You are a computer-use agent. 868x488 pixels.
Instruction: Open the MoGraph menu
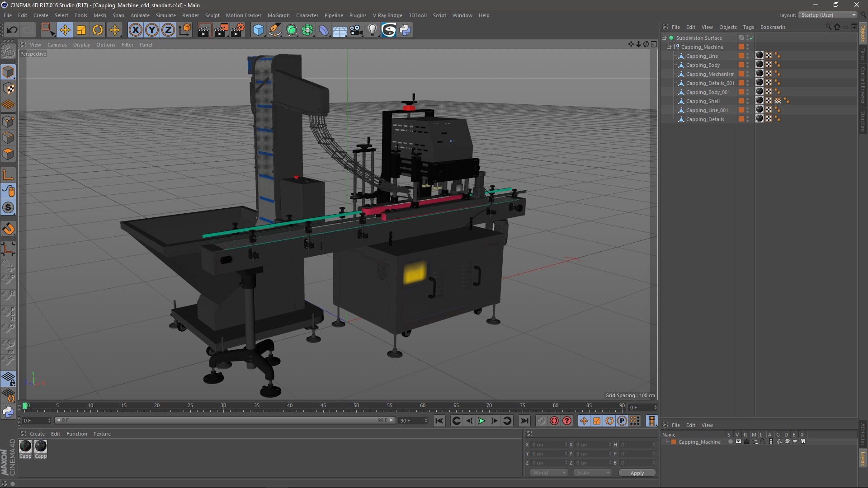pos(278,15)
